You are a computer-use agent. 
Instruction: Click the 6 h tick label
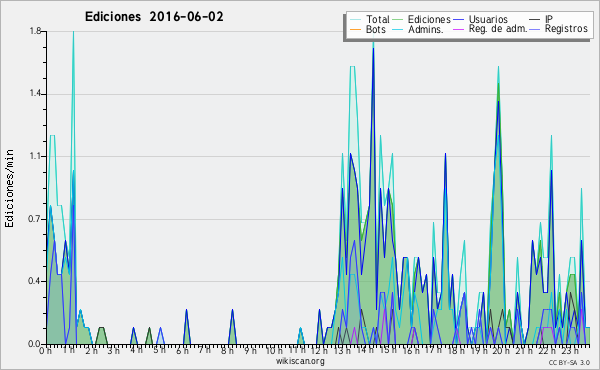[x=182, y=351]
